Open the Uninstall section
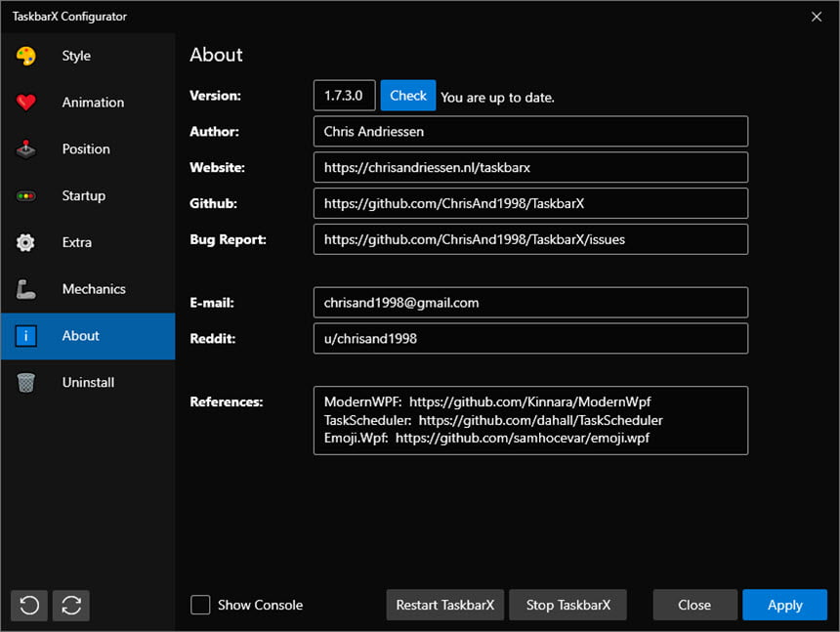840x632 pixels. pos(88,382)
